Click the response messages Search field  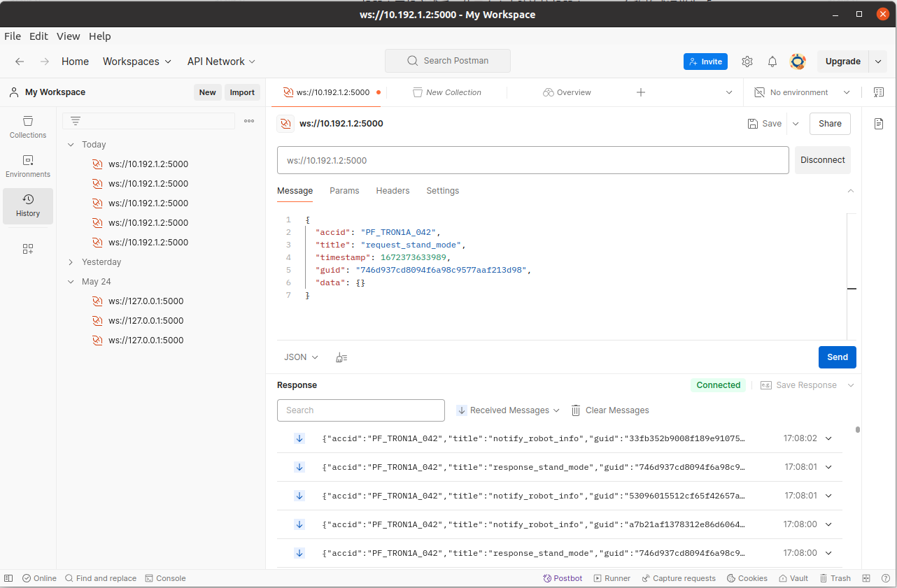361,410
